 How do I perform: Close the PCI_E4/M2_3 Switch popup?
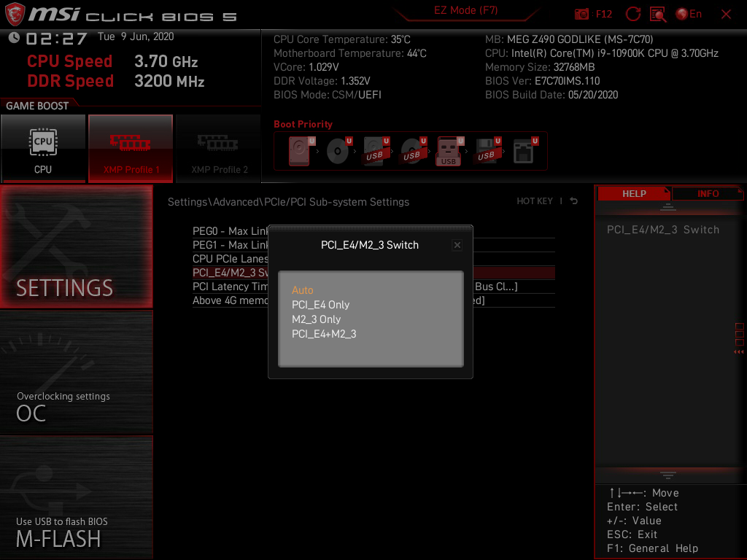pos(457,245)
